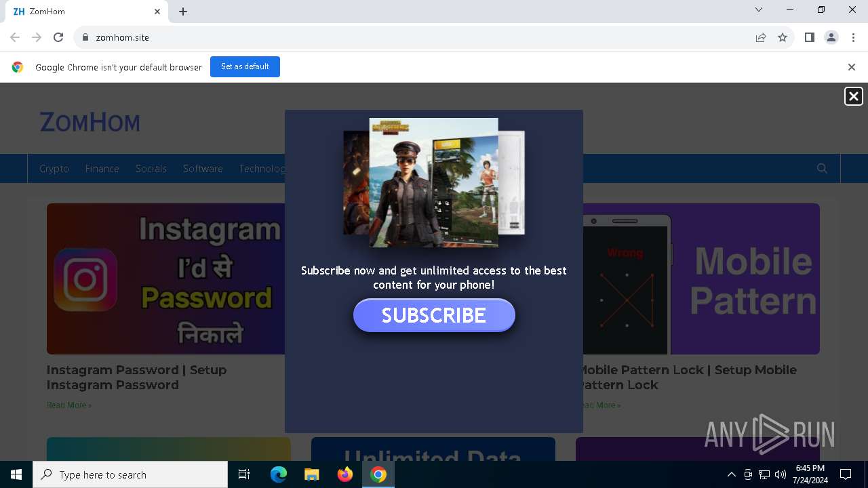Click the SUBSCRIBE button
Image resolution: width=868 pixels, height=488 pixels.
click(434, 315)
